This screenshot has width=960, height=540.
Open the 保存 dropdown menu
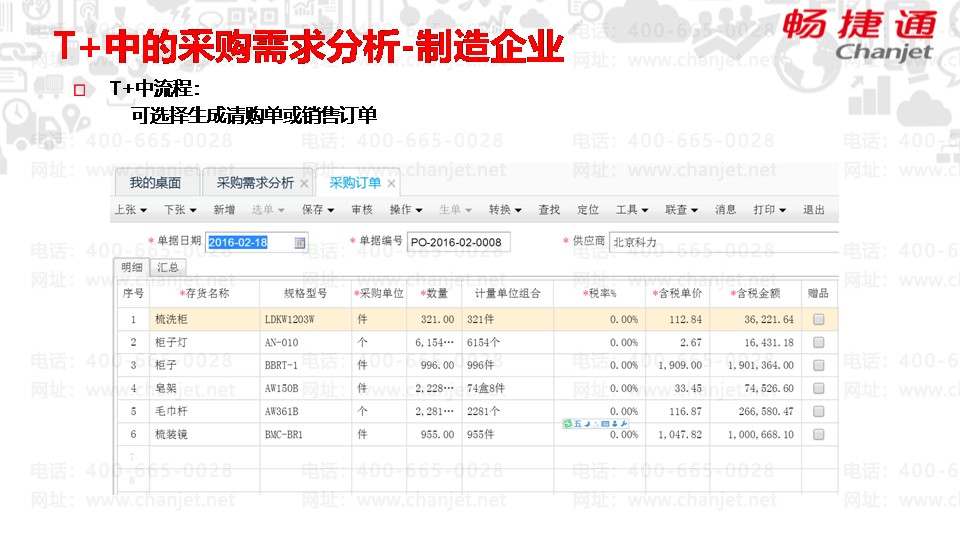point(318,210)
